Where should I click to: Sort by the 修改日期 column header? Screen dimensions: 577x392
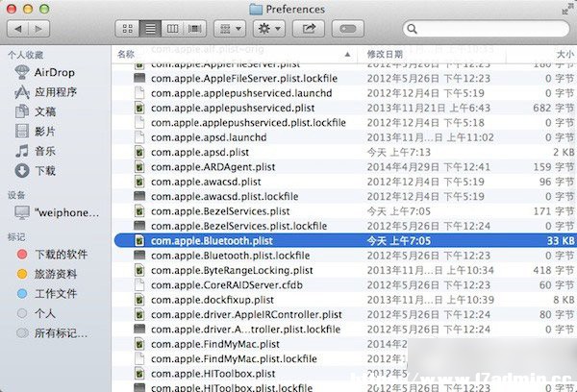point(385,55)
